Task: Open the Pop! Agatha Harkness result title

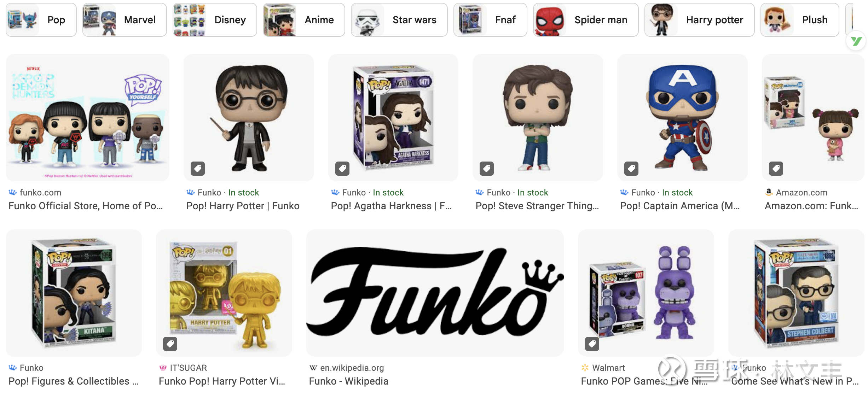Action: 391,206
